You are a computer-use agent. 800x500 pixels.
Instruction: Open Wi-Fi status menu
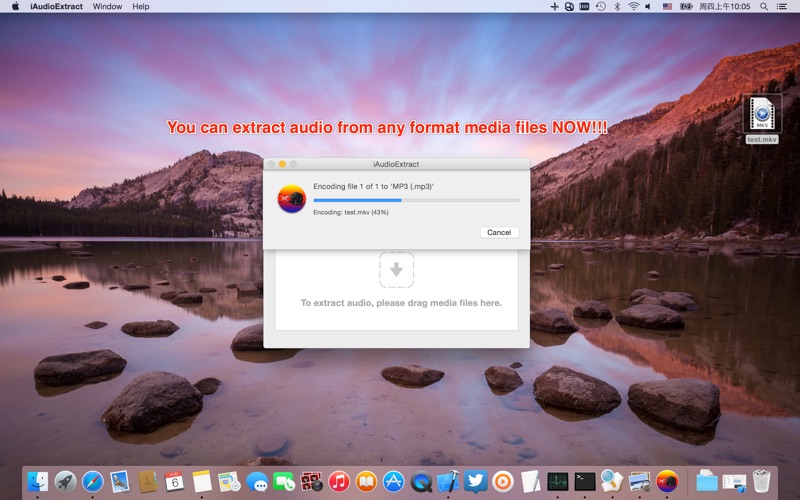point(633,6)
